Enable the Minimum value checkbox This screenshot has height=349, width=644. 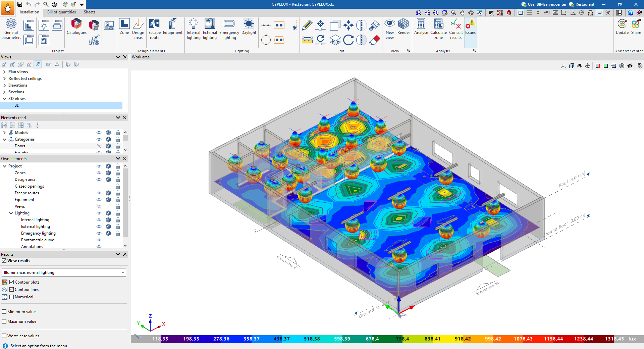coord(4,312)
